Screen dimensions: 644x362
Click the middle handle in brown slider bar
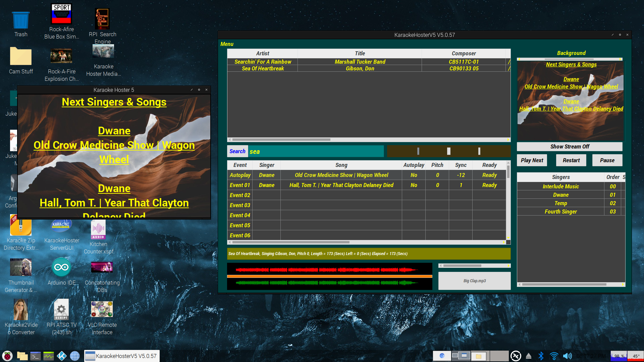click(449, 151)
